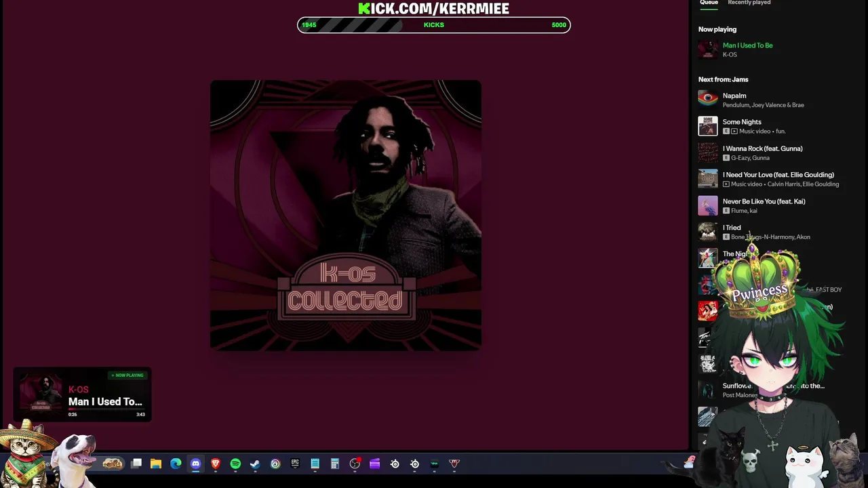Switch to OBS Studio taskbar icon
This screenshot has height=488, width=868.
pos(355,464)
